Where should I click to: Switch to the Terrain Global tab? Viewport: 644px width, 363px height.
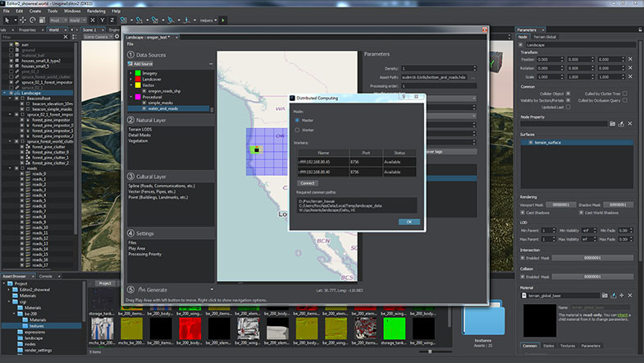tap(545, 37)
